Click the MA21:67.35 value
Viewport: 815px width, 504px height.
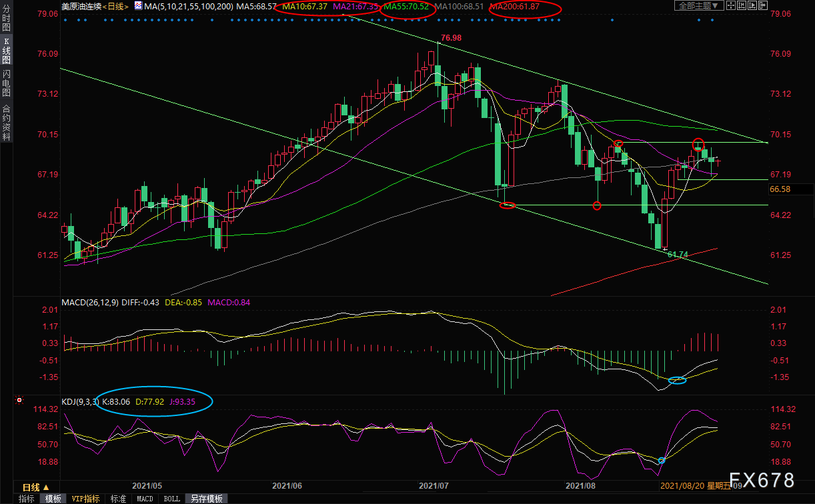coord(355,6)
